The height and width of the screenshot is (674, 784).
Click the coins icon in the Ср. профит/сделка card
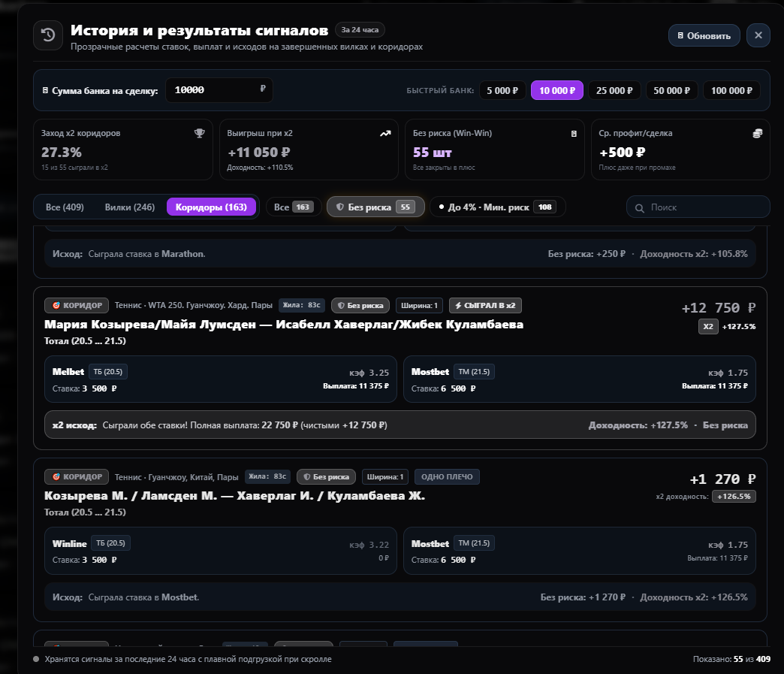757,133
